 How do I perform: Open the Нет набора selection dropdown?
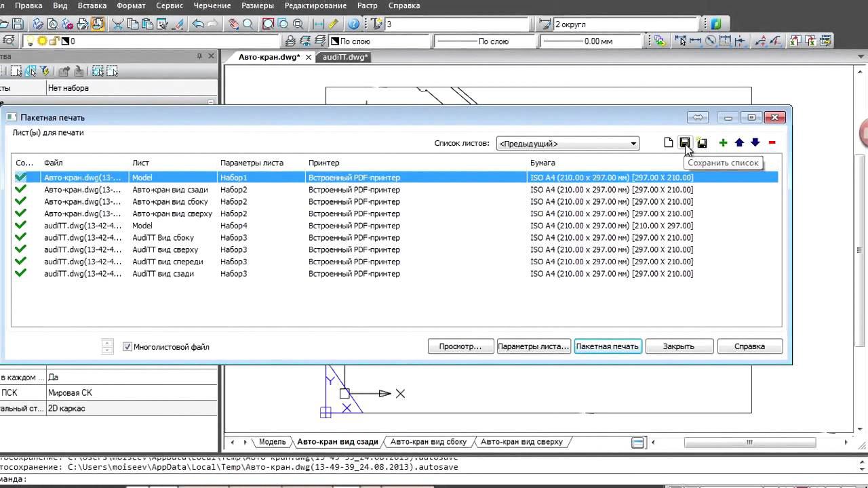pos(132,88)
